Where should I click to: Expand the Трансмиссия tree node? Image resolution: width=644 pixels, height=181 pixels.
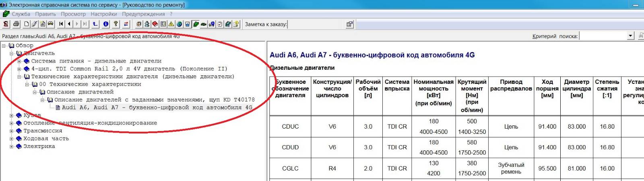[12, 131]
